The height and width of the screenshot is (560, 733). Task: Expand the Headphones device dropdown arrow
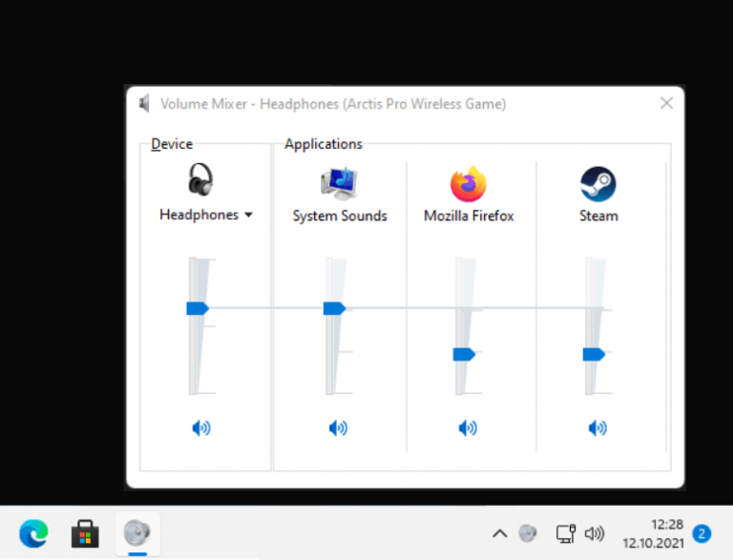coord(249,215)
